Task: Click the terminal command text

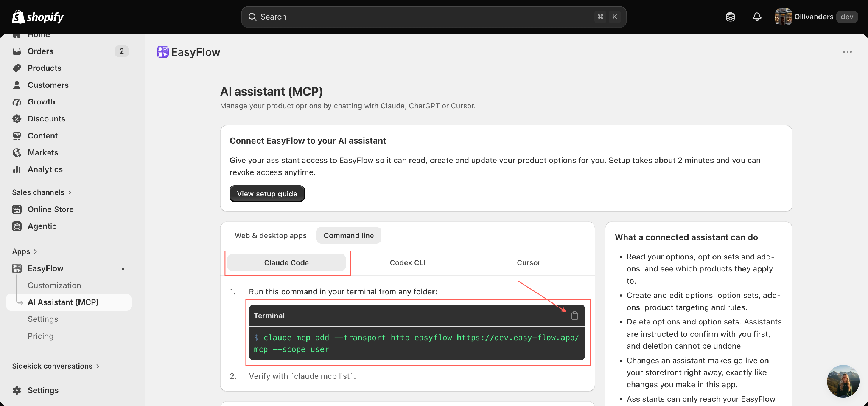Action: tap(417, 344)
